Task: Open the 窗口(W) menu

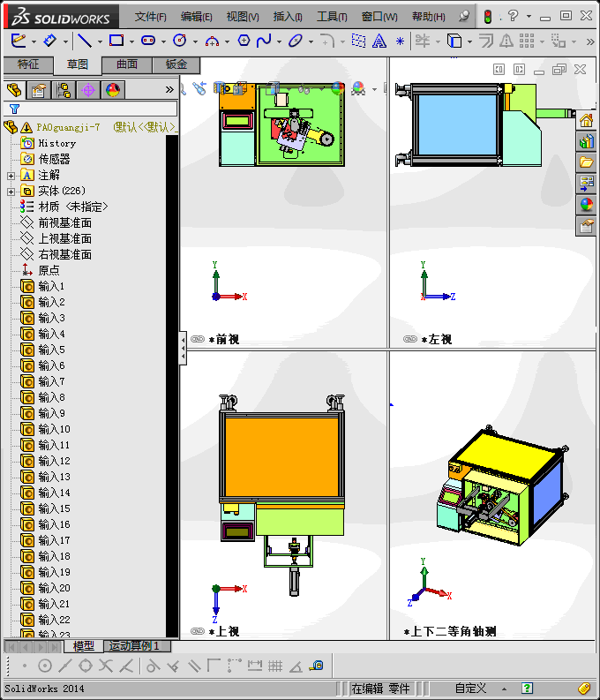Action: (x=379, y=17)
